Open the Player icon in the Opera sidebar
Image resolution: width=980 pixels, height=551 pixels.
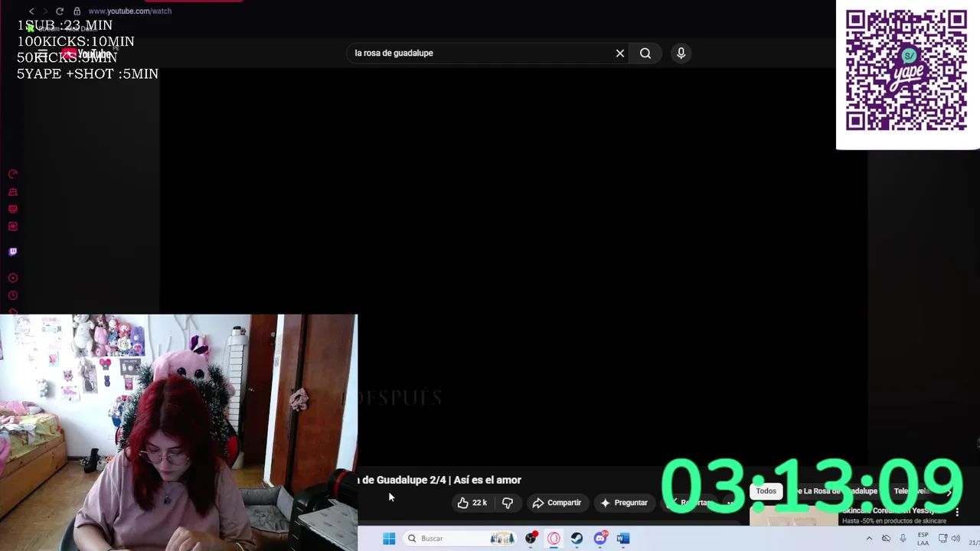(13, 279)
